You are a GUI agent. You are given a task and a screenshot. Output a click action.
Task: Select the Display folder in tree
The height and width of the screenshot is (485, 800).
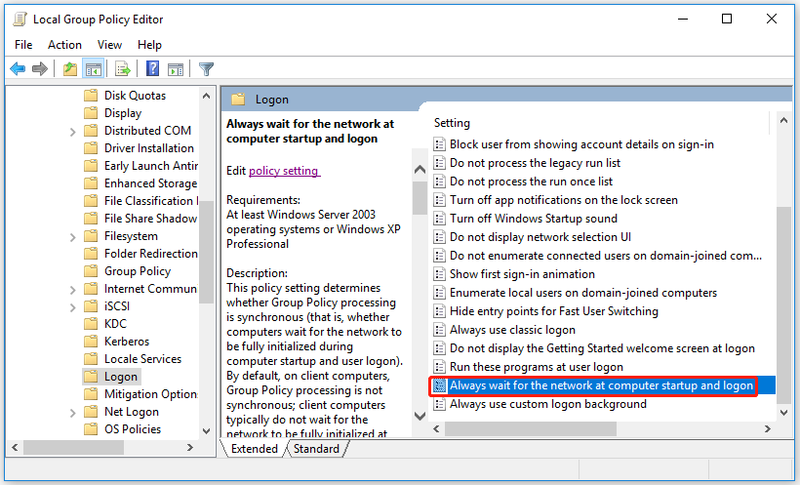[123, 113]
